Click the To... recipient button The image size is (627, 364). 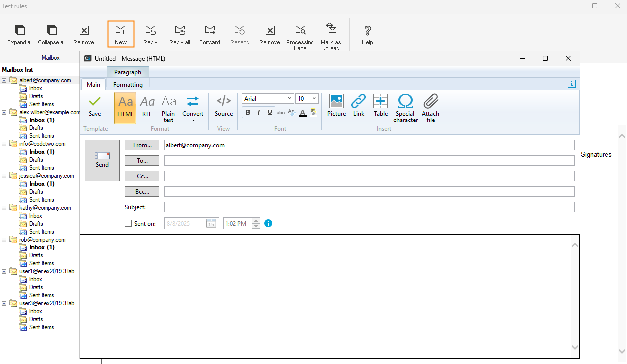coord(142,161)
